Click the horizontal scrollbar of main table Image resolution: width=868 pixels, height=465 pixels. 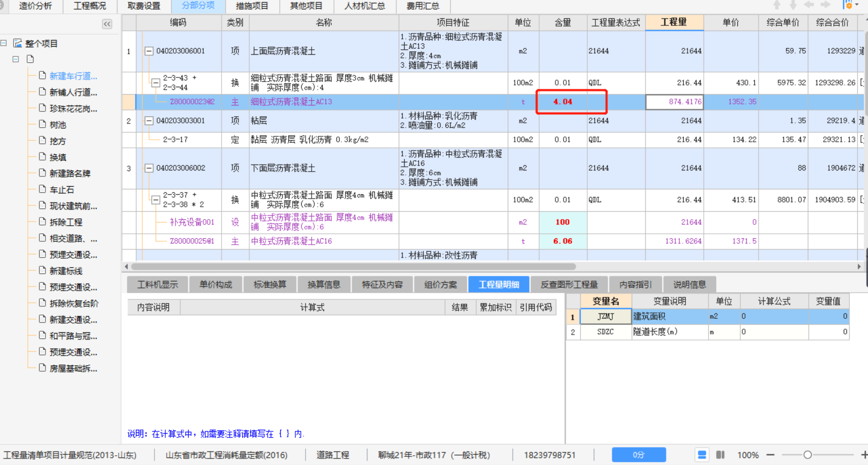[353, 266]
